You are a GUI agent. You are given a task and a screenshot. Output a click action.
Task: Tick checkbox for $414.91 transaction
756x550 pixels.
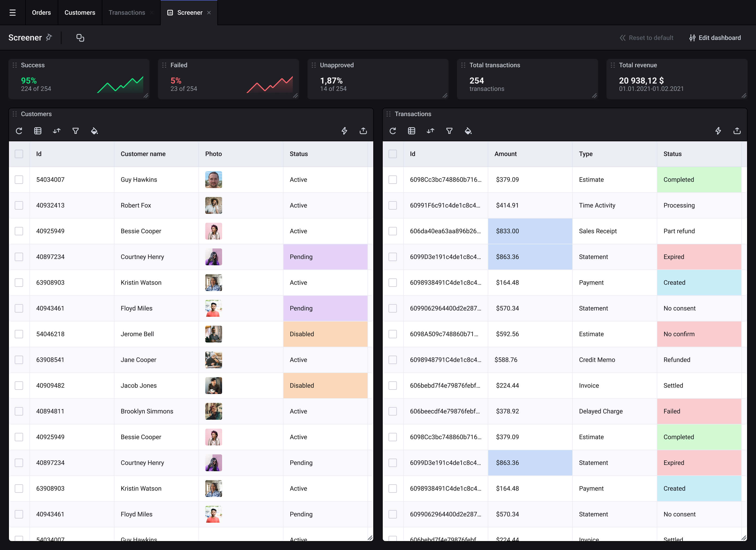tap(393, 205)
